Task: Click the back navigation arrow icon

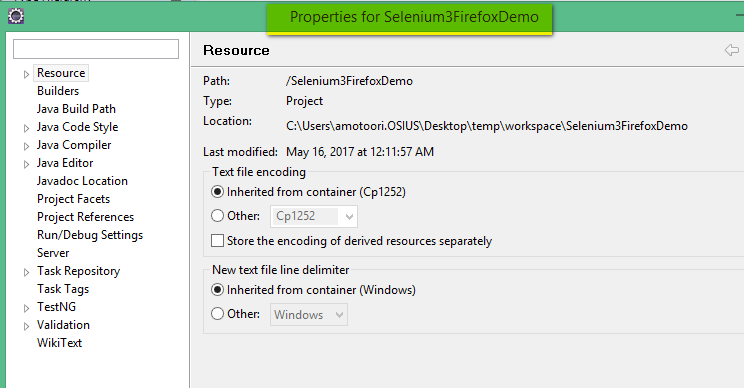Action: (x=732, y=50)
